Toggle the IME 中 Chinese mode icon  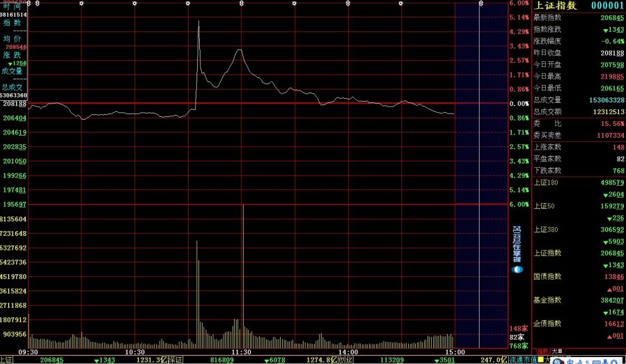(572, 363)
